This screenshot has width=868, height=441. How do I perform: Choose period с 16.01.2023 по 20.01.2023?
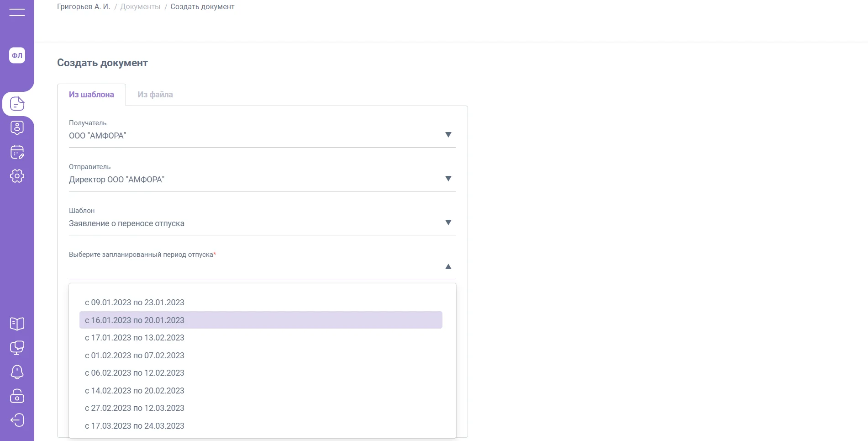click(x=135, y=320)
